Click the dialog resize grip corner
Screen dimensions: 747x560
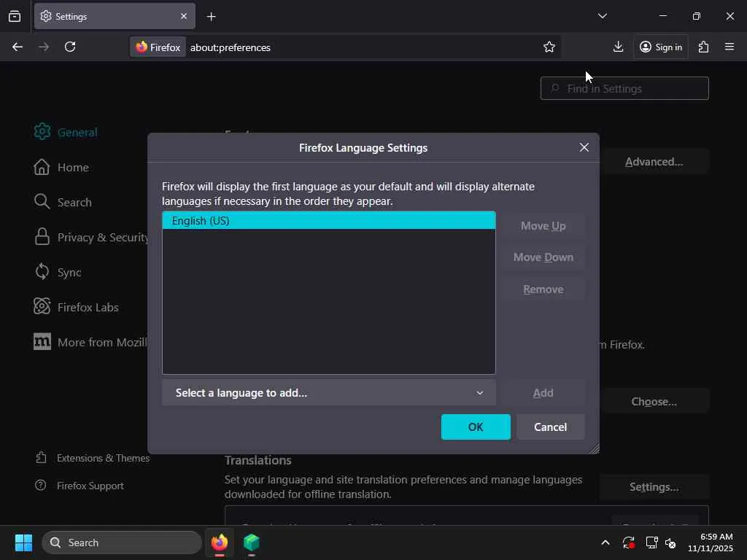594,448
